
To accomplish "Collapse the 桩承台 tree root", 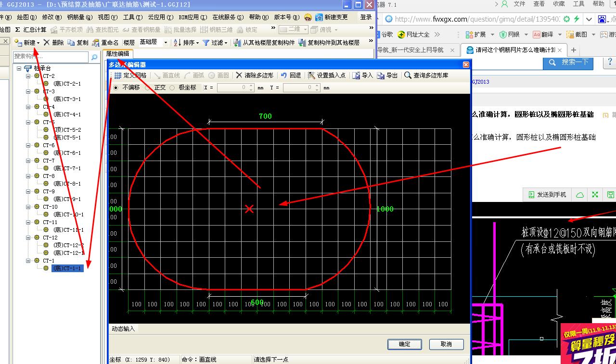I will tap(19, 68).
